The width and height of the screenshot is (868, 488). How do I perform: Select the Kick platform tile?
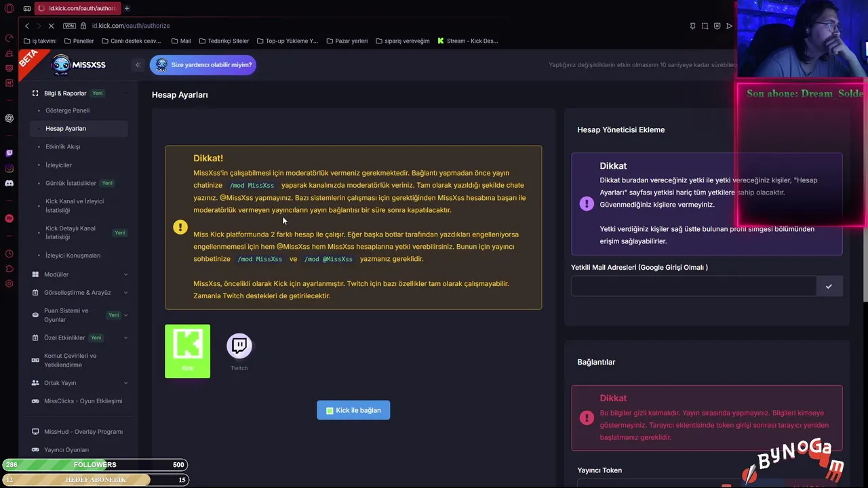coord(187,351)
